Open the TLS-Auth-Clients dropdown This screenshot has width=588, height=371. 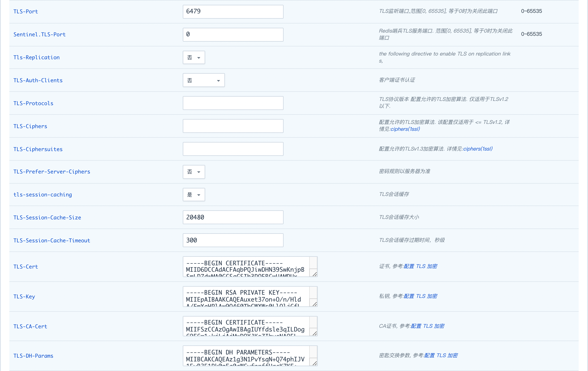click(204, 80)
